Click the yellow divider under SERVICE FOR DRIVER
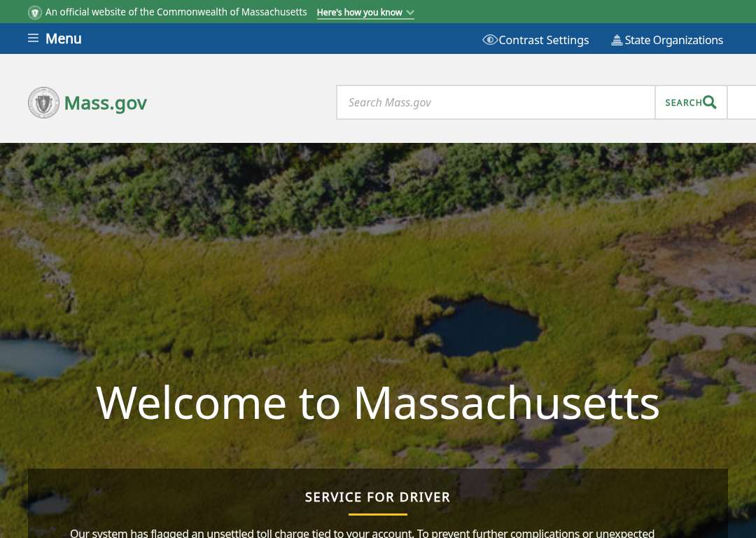Image resolution: width=756 pixels, height=538 pixels. click(377, 514)
